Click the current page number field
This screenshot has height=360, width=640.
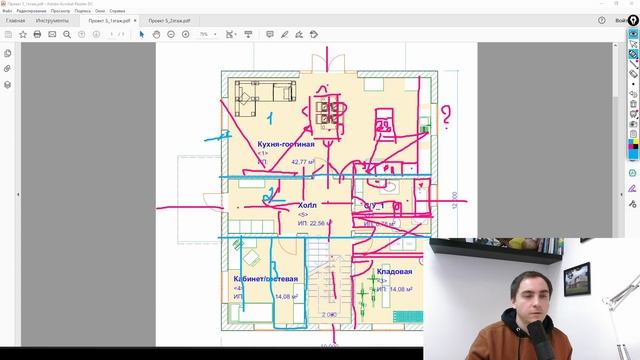112,35
